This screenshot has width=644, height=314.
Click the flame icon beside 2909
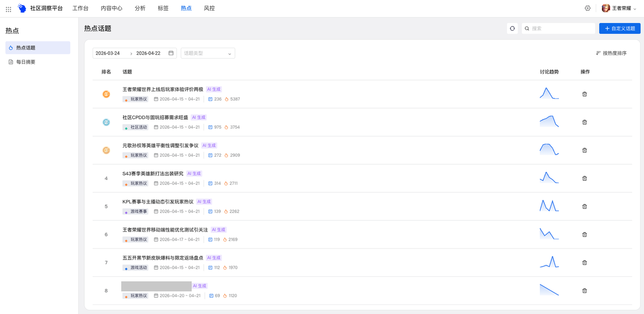[x=226, y=155]
